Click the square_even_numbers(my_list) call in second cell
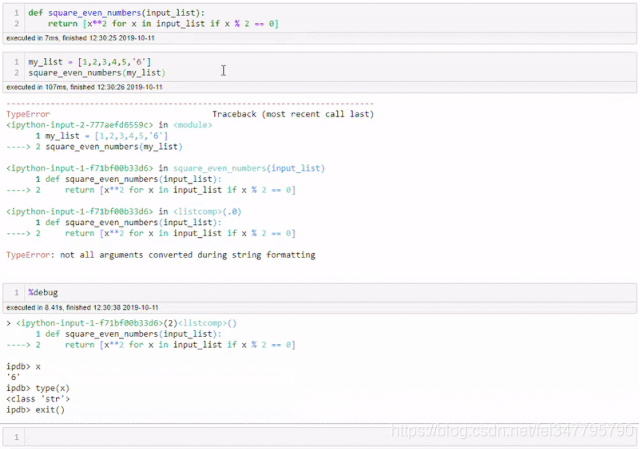Screen dimensions: 643x449 click(97, 73)
